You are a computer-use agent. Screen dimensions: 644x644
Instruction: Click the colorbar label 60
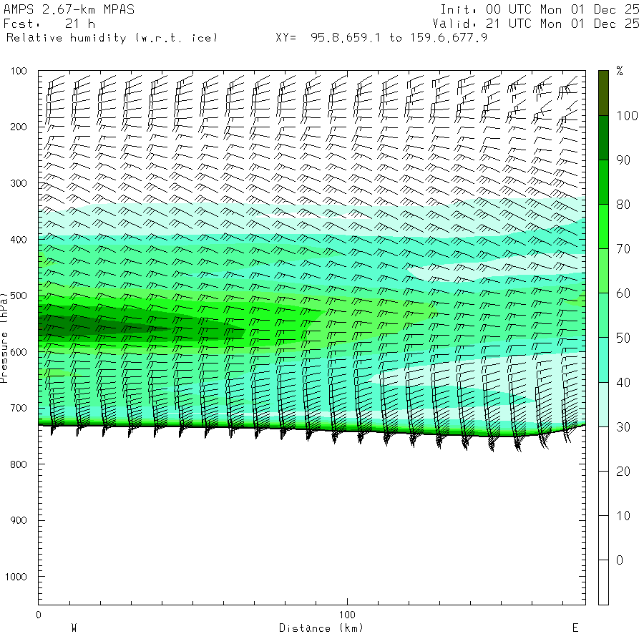click(x=623, y=293)
